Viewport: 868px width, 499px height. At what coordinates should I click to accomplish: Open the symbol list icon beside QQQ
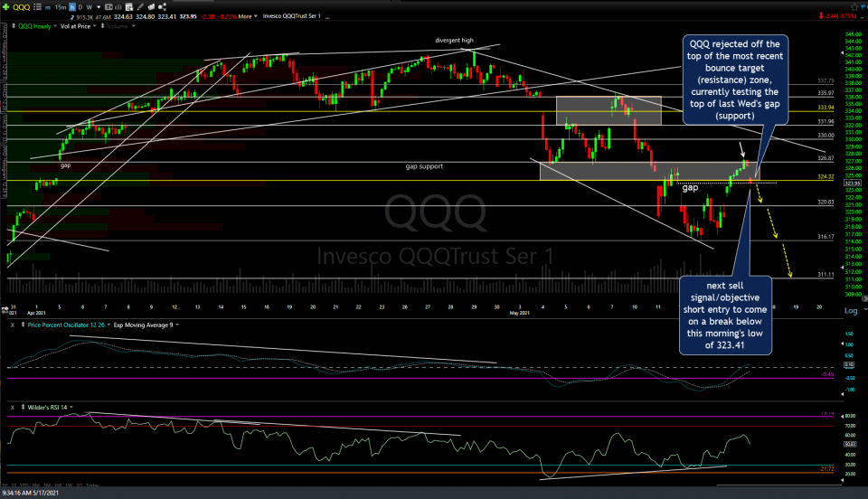(37, 6)
